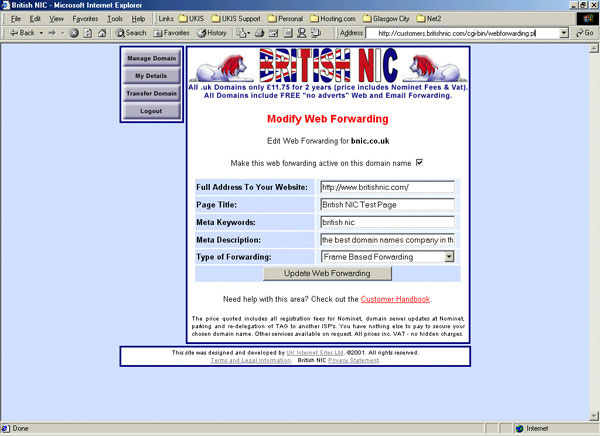Image resolution: width=600 pixels, height=436 pixels.
Task: Open the Glasgow City links folder
Action: pyautogui.click(x=386, y=18)
